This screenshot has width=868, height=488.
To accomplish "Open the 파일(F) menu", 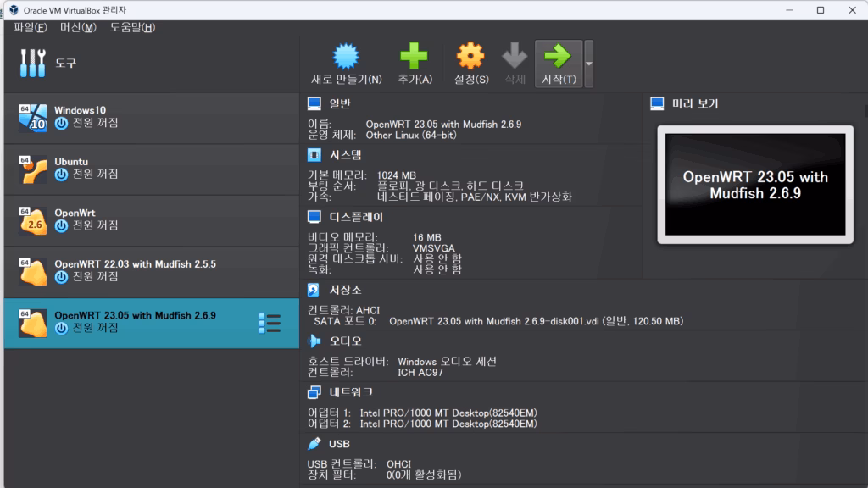I will click(x=31, y=27).
